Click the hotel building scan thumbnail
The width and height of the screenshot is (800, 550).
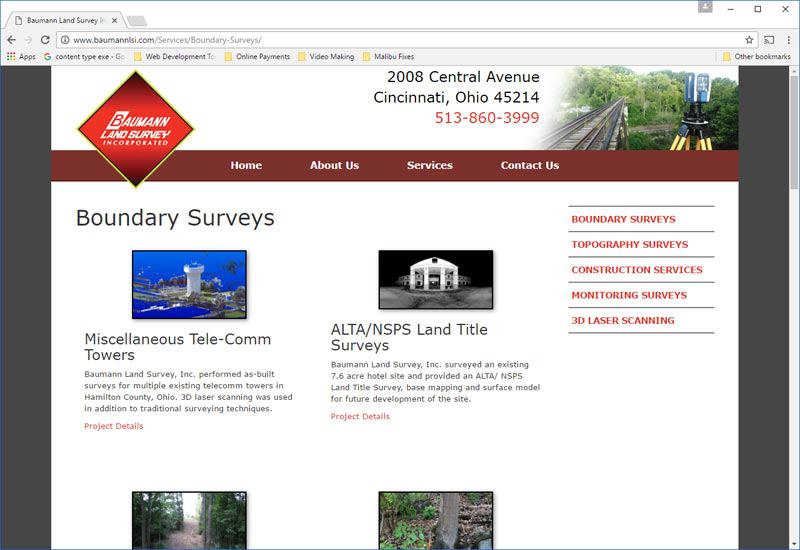[x=436, y=280]
